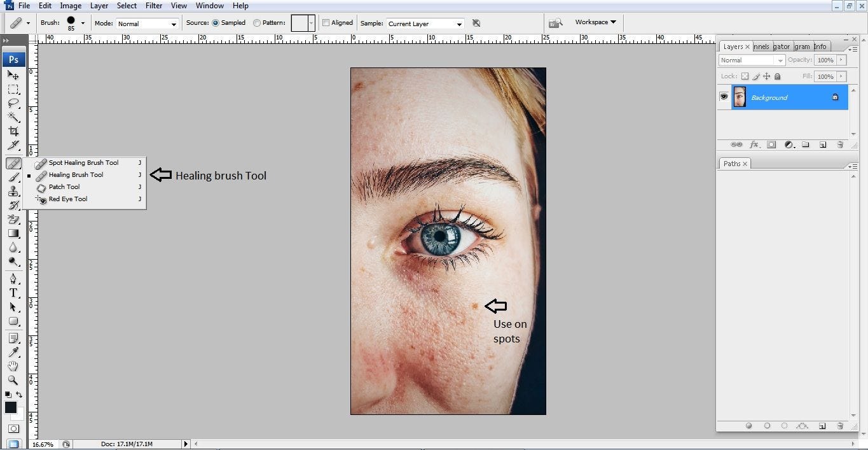Click the zoom percentage field showing 16.67%
This screenshot has height=450, width=868.
click(43, 444)
